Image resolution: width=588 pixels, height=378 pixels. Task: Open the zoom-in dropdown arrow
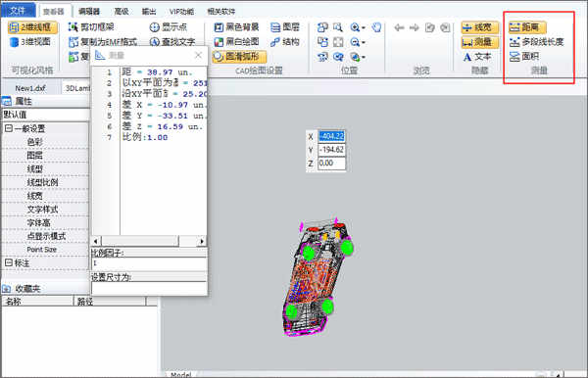[x=364, y=27]
